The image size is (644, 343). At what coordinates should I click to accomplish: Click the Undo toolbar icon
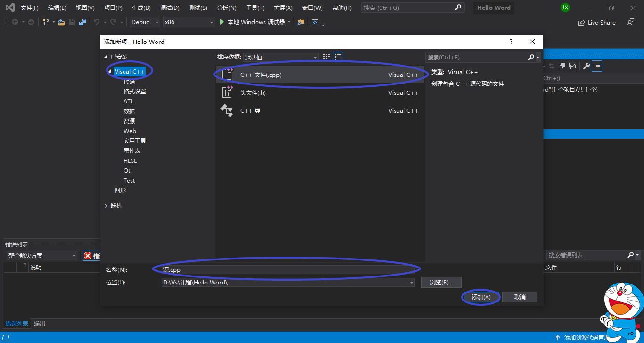click(x=97, y=22)
